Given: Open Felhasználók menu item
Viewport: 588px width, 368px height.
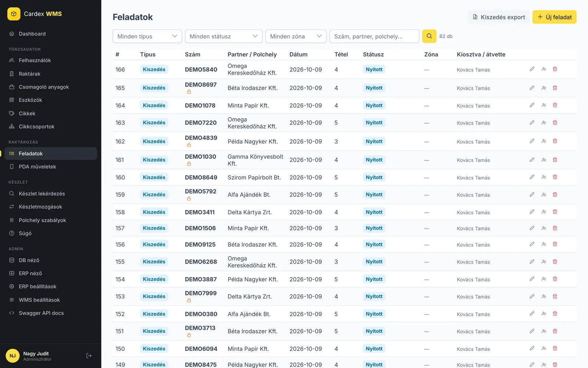Looking at the screenshot, I should (51, 60).
